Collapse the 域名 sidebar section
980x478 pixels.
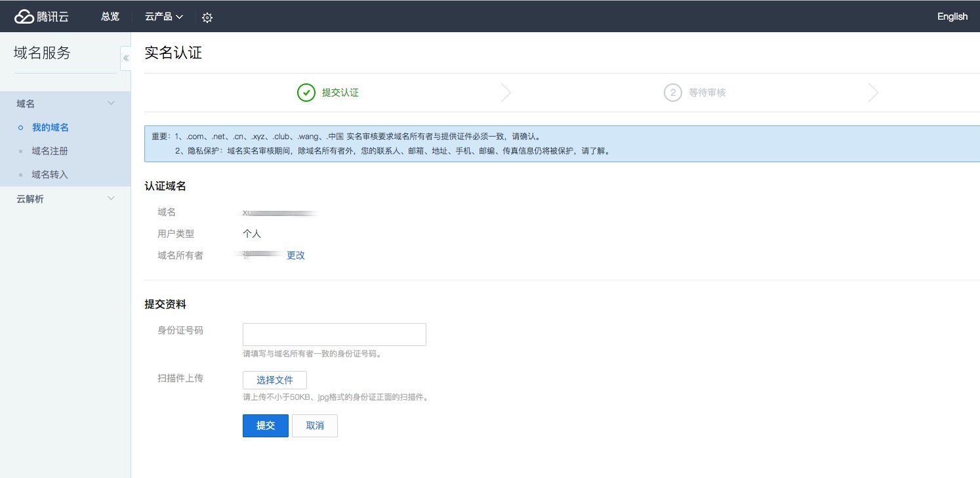coord(111,104)
